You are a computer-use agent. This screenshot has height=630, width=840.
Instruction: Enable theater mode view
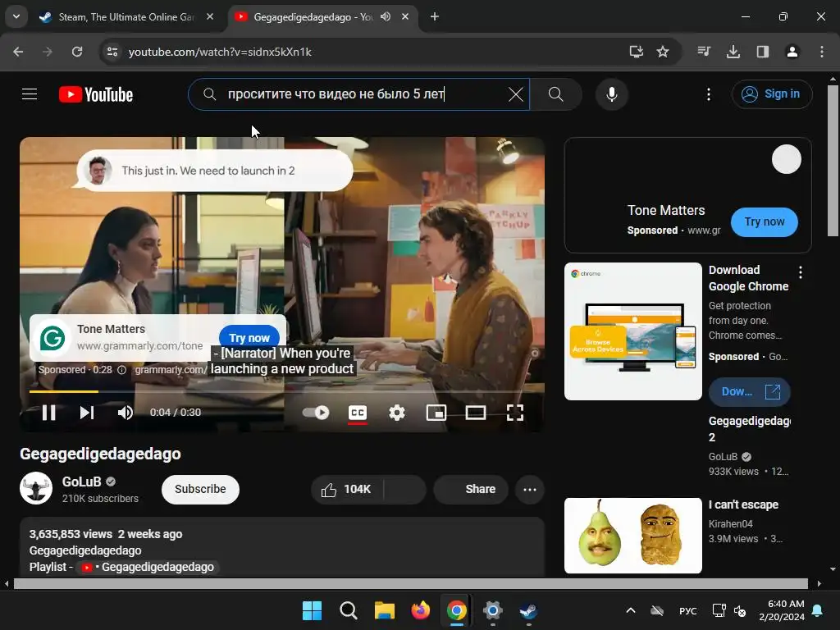(x=476, y=413)
